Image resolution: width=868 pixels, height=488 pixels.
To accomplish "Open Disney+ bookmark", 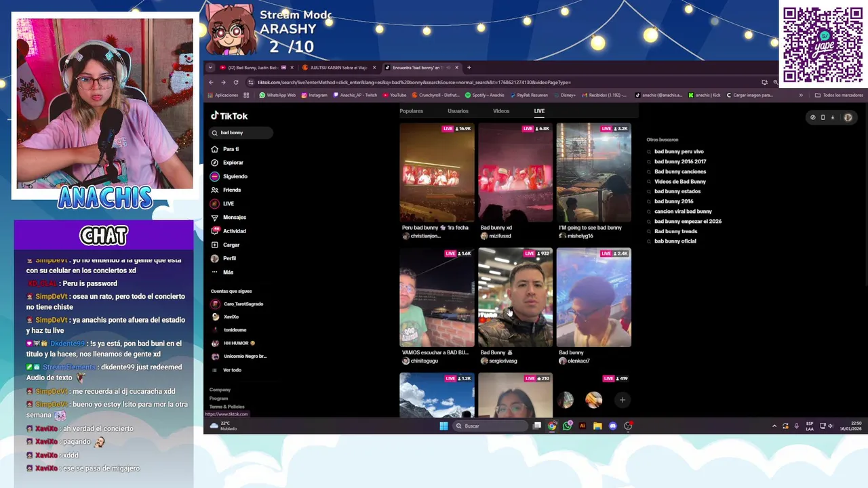I will [564, 96].
